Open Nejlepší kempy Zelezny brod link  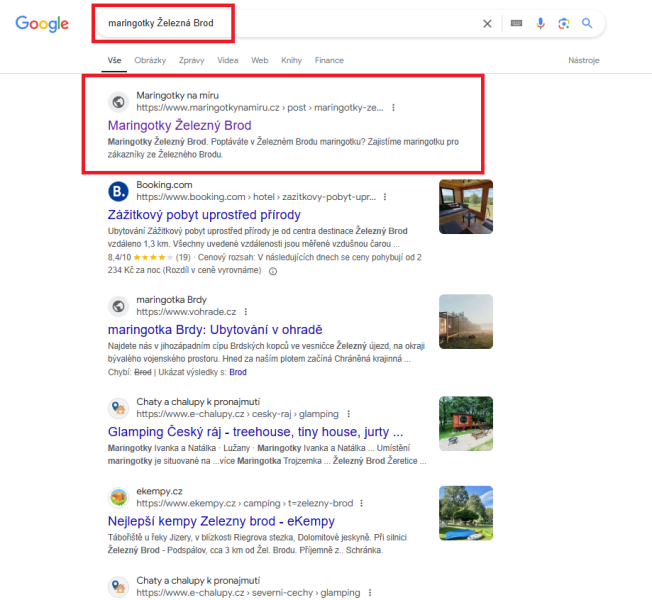tap(221, 521)
